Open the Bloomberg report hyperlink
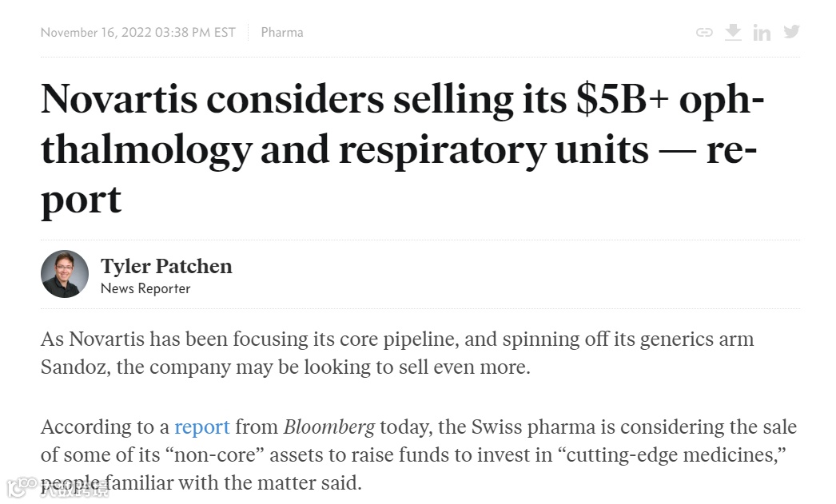Screen dimensions: 836x504 tap(202, 427)
